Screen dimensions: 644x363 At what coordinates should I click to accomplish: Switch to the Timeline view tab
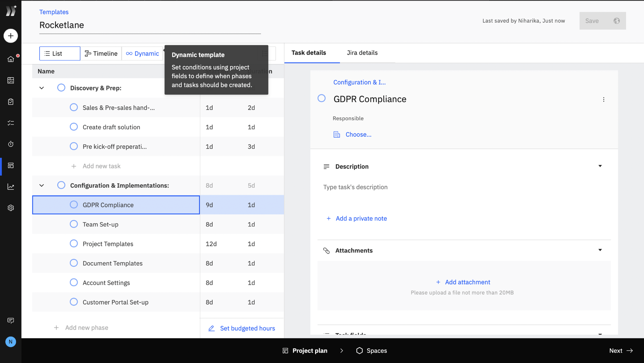(x=101, y=54)
